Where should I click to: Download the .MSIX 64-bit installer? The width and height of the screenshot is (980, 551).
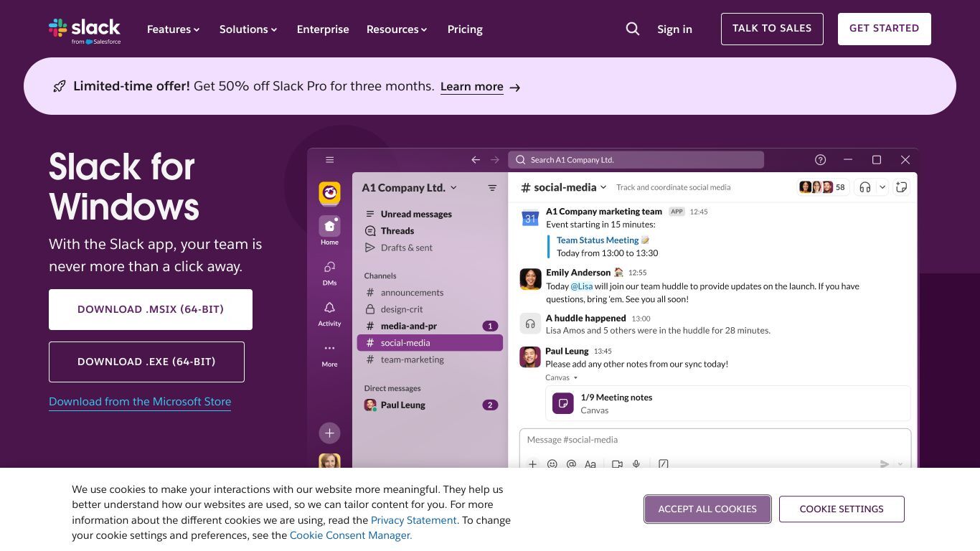pyautogui.click(x=151, y=309)
